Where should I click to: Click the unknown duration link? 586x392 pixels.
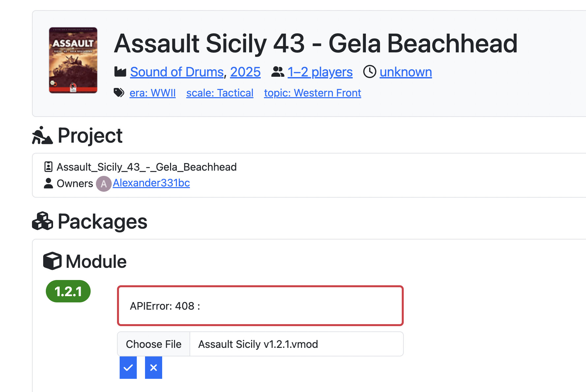[405, 72]
